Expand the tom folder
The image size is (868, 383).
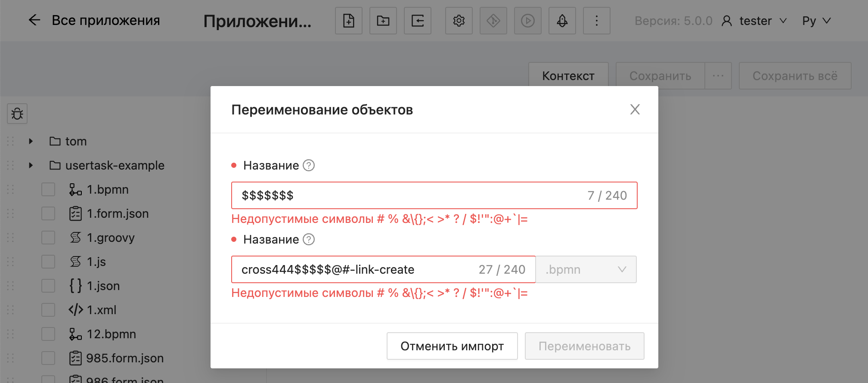(31, 141)
